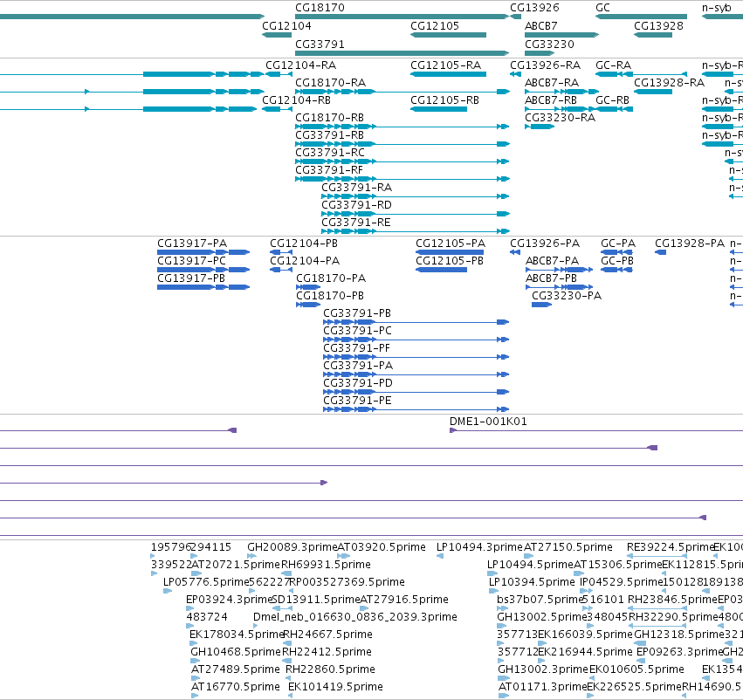Select the CG33791-PF protein label
Image resolution: width=743 pixels, height=700 pixels.
(357, 348)
